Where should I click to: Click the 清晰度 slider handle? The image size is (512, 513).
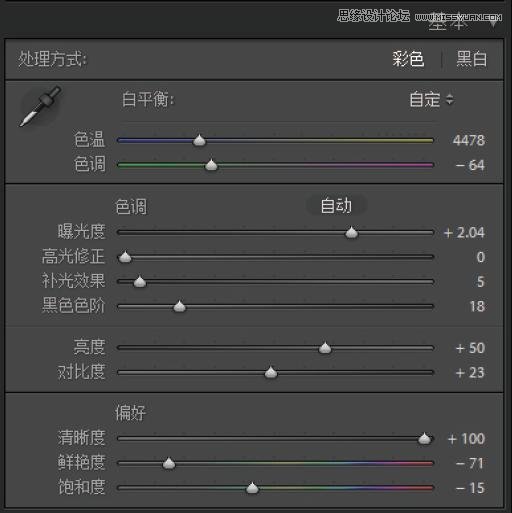point(424,439)
